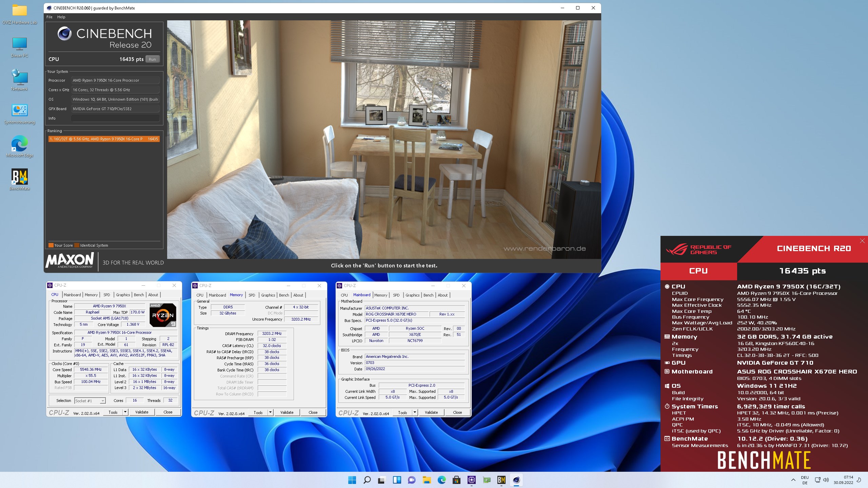Switch to CPU-Z on the taskbar
Viewport: 868px width, 488px height.
click(471, 480)
